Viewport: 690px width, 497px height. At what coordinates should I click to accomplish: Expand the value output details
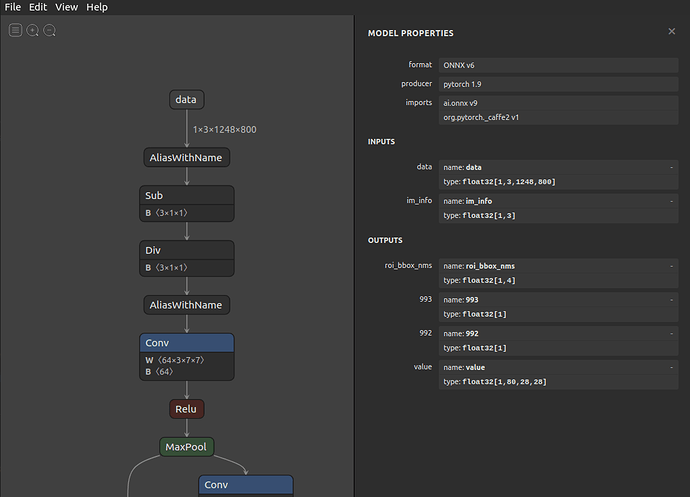(x=672, y=367)
